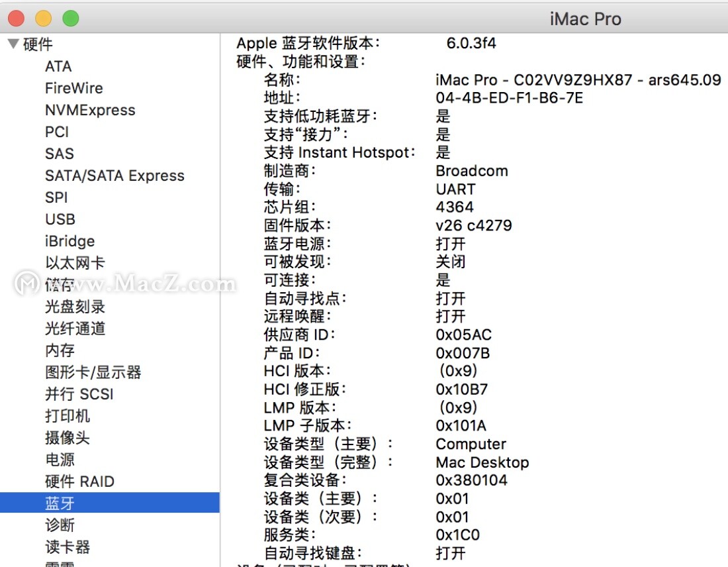Screen dimensions: 728x567
Task: Open the 电源 section
Action: coord(60,460)
